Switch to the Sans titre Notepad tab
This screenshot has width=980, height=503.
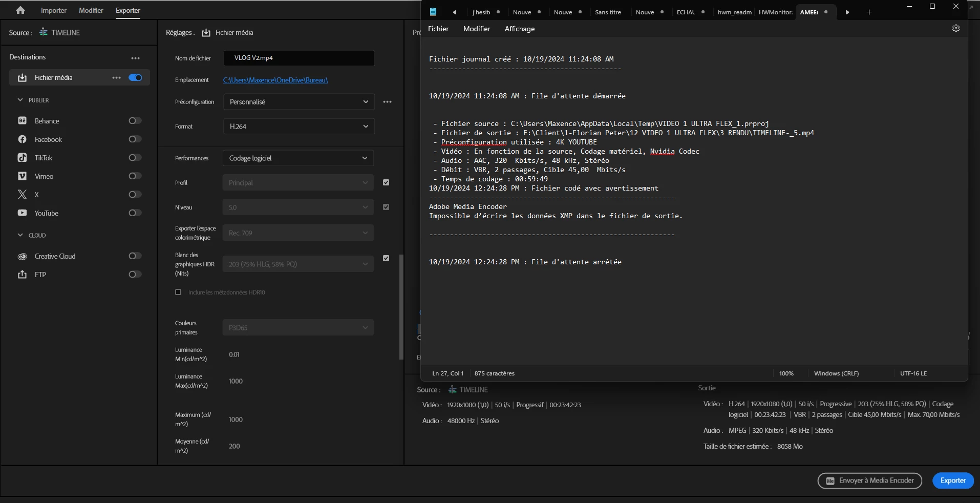click(608, 12)
